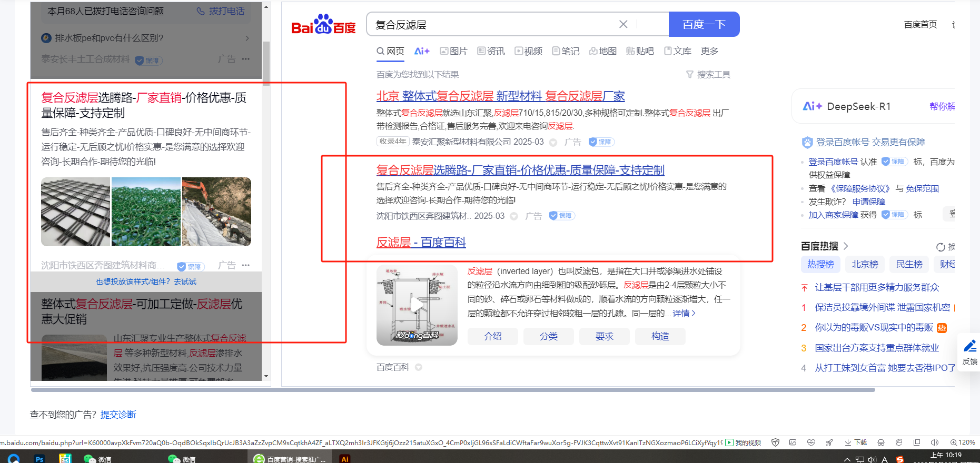Click the IE compatibility mode icon in status bar
Image resolution: width=980 pixels, height=463 pixels.
pyautogui.click(x=899, y=442)
